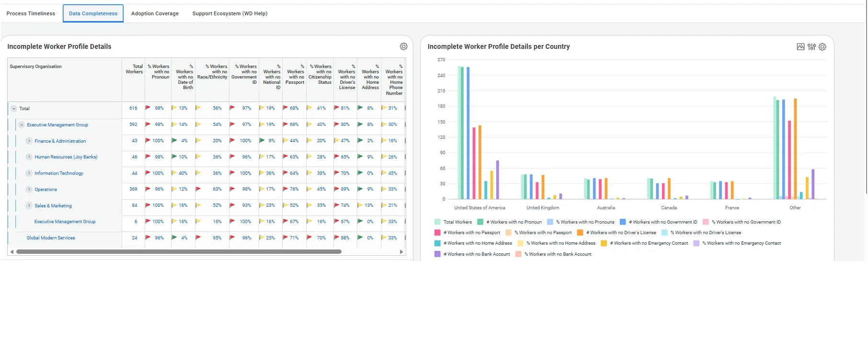Open chart filter sliders icon
Screen dimensions: 868x340
(x=811, y=47)
